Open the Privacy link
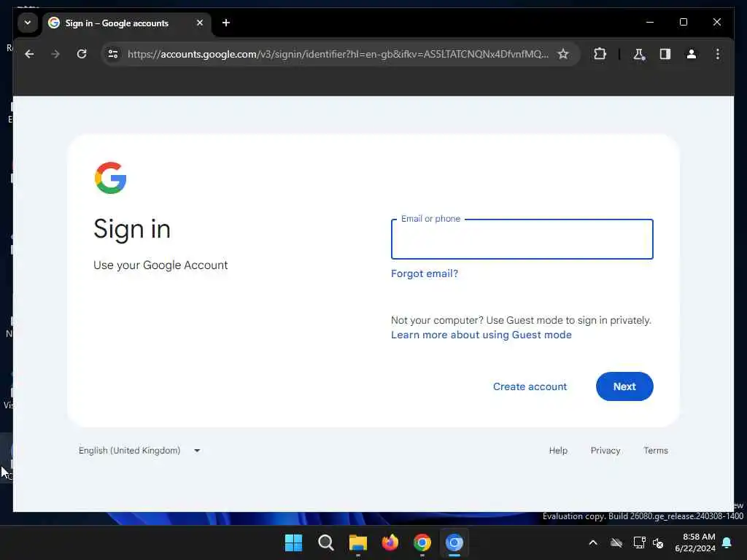 point(605,451)
